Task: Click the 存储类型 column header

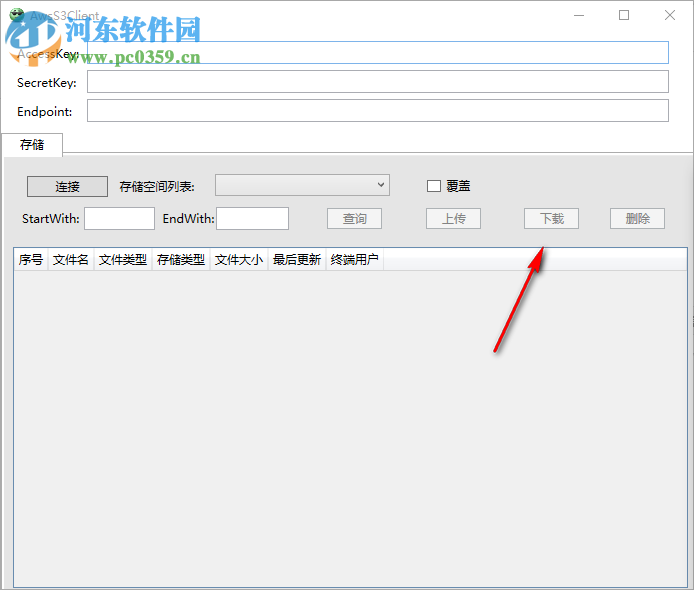Action: (181, 259)
